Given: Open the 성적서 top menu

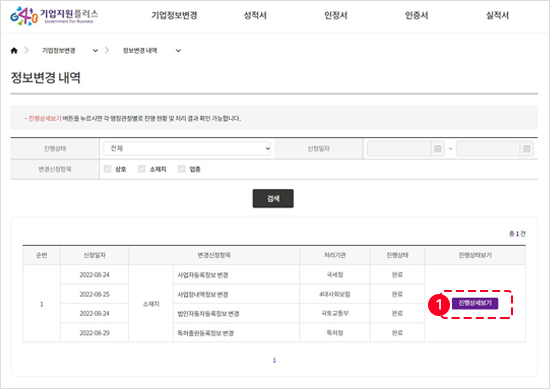Looking at the screenshot, I should 255,15.
